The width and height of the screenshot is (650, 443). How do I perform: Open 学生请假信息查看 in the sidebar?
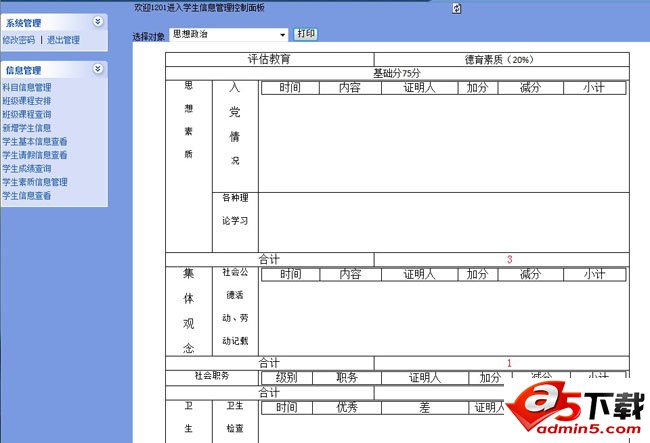[x=35, y=155]
